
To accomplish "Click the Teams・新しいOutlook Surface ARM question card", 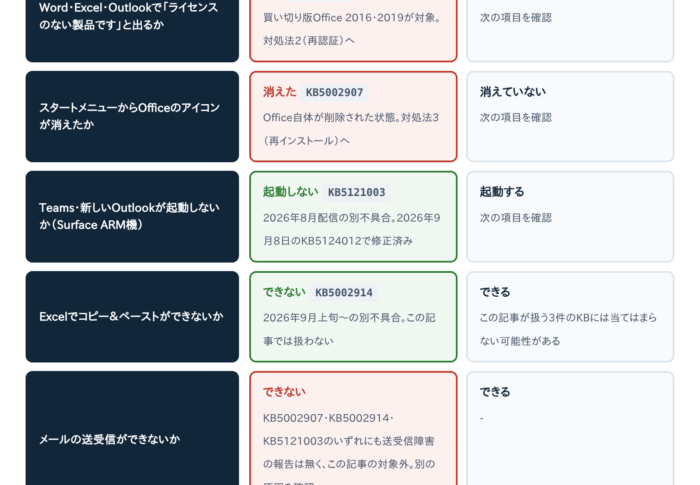I will 132,217.
